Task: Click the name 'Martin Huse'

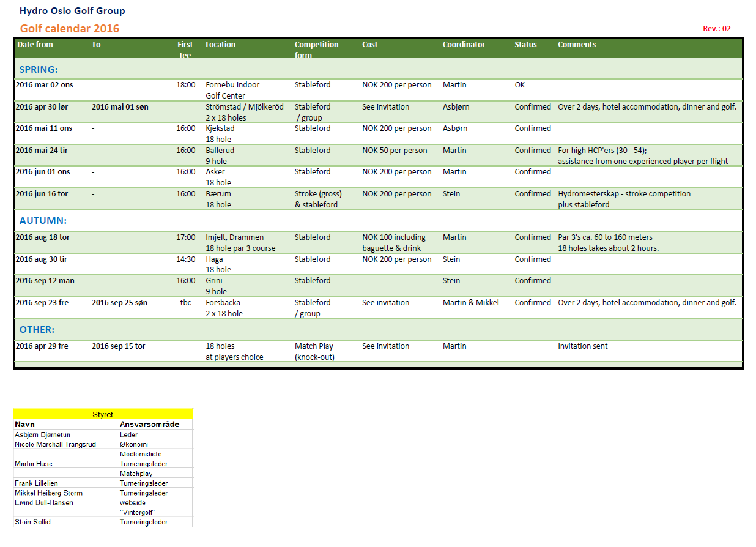Action: pyautogui.click(x=34, y=464)
